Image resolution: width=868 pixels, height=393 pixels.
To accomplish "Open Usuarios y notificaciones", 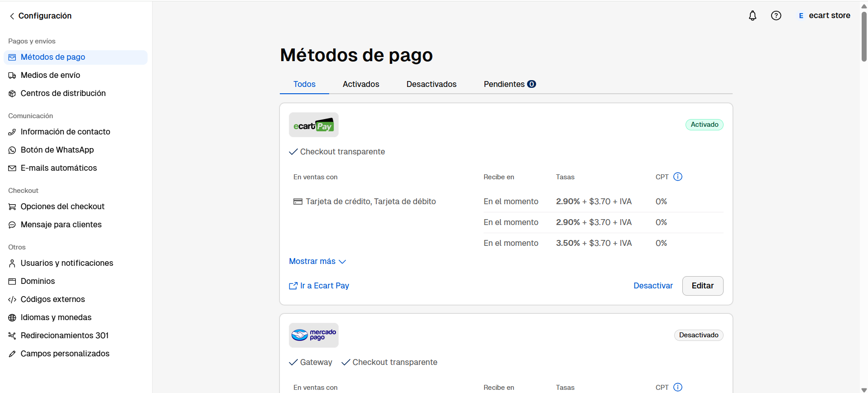I will coord(76,263).
